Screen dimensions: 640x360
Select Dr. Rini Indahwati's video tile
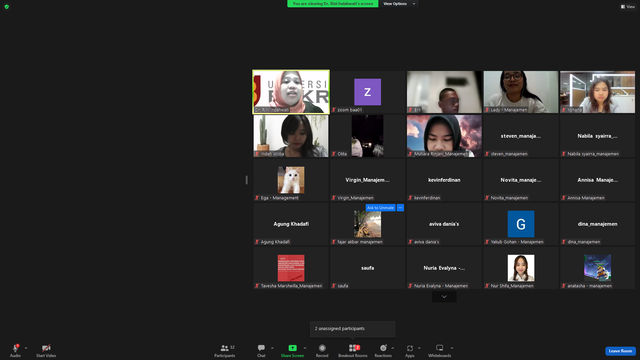point(291,92)
